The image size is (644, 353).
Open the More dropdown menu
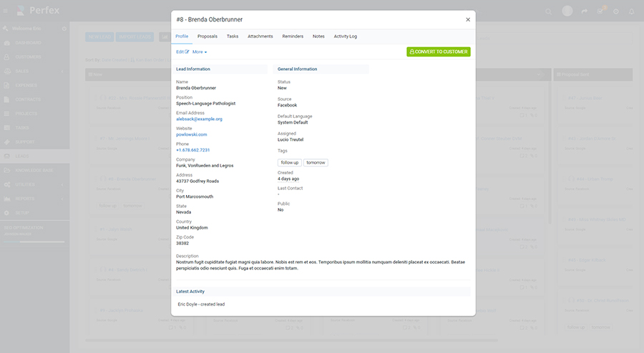(x=199, y=52)
